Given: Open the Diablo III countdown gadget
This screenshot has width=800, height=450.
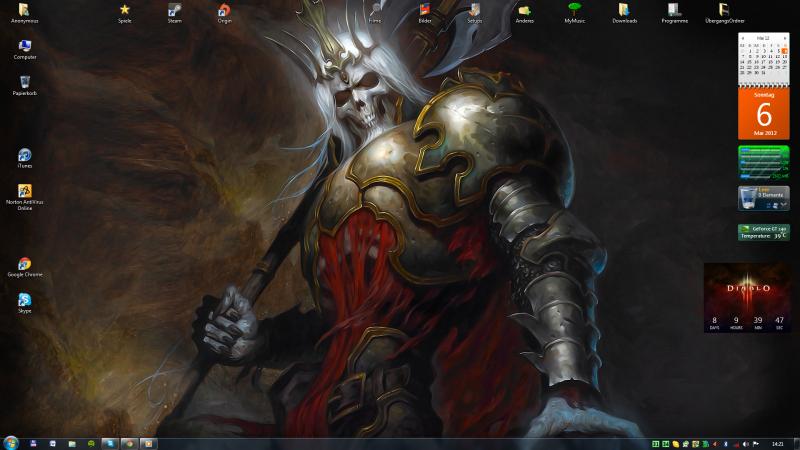Looking at the screenshot, I should pyautogui.click(x=747, y=297).
